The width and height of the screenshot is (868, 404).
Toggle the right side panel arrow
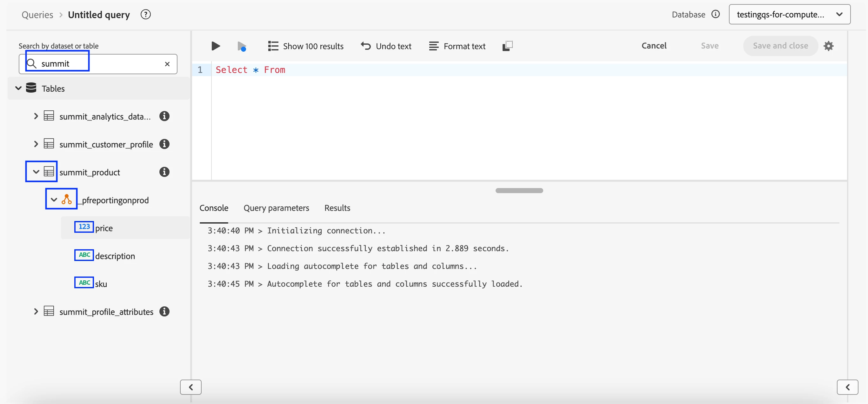(847, 387)
